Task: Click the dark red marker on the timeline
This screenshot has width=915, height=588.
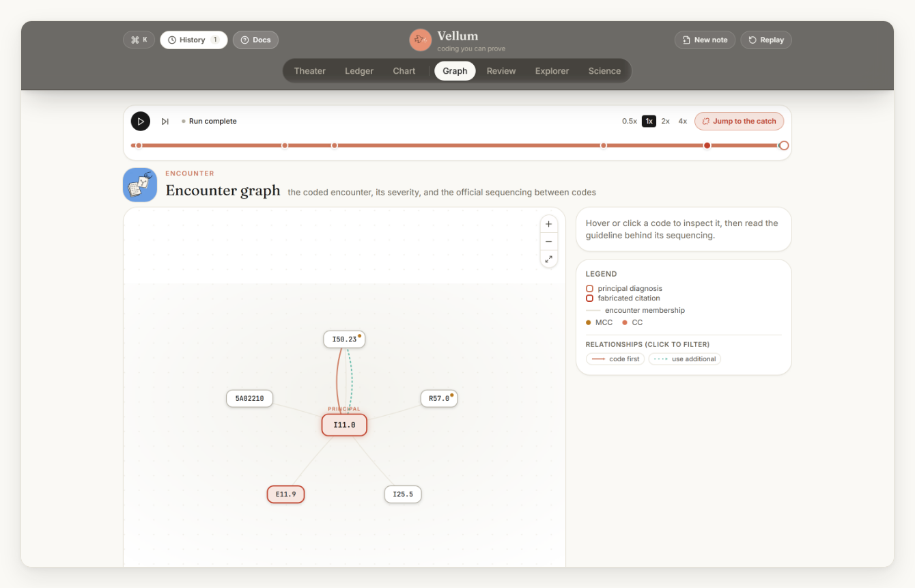Action: point(707,145)
